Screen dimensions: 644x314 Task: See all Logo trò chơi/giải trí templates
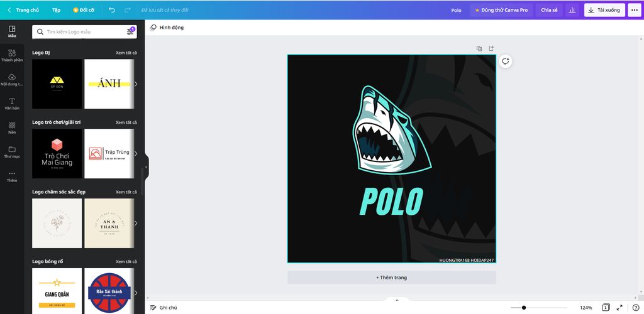126,122
